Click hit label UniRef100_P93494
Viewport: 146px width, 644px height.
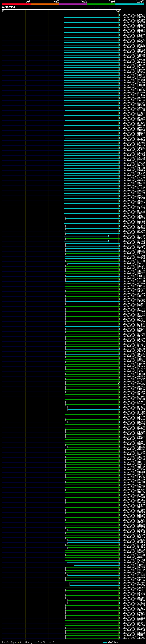(134, 600)
